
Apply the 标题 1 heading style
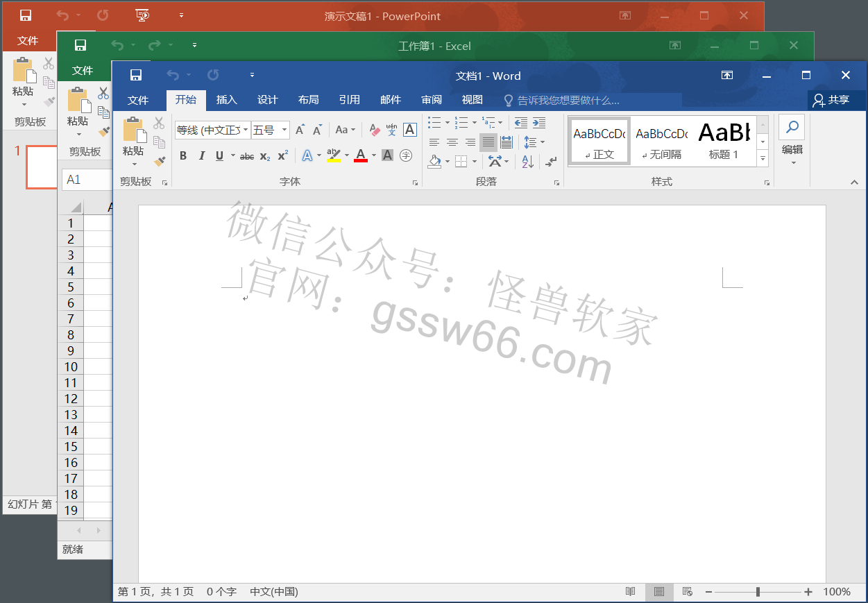click(x=724, y=141)
